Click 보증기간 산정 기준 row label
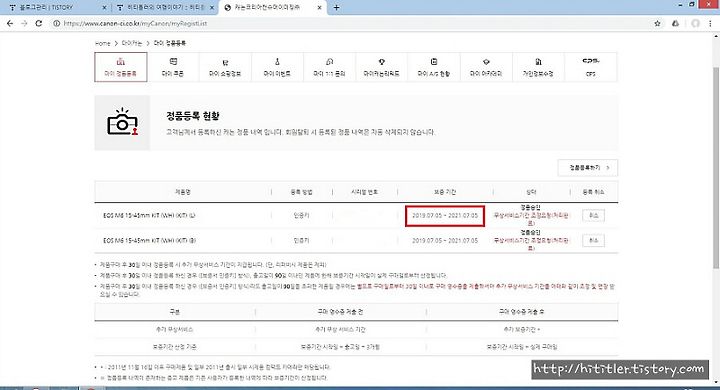Viewport: 720px width, 390px height. tap(174, 347)
